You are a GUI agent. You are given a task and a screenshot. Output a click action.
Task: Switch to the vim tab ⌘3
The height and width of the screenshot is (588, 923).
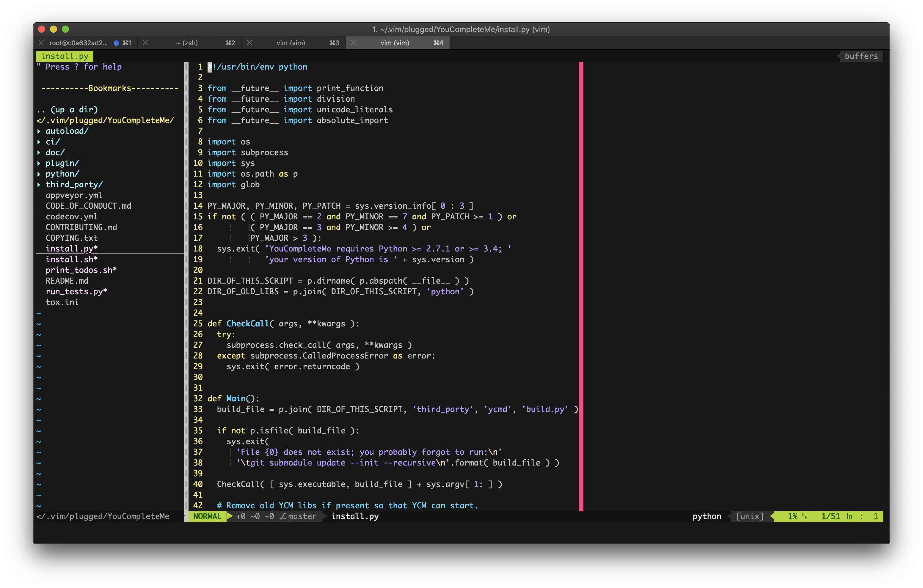(x=291, y=43)
